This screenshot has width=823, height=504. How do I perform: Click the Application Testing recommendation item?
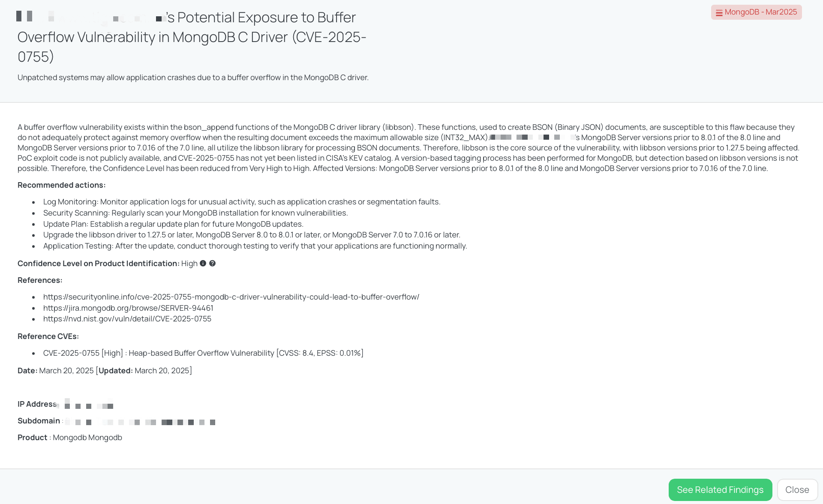click(255, 246)
